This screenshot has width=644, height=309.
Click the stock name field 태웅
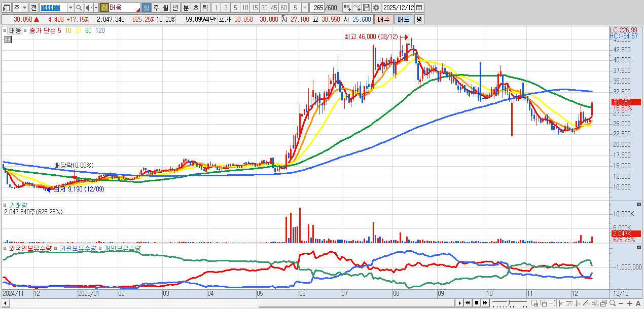(125, 8)
